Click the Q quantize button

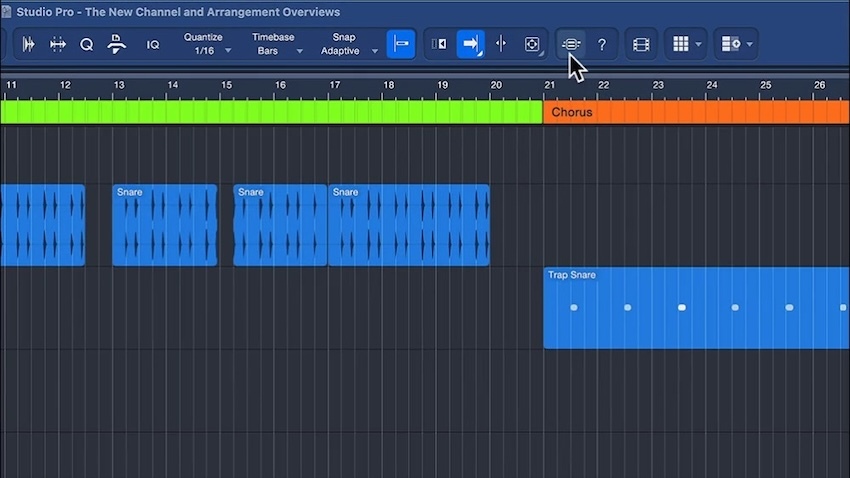click(87, 44)
